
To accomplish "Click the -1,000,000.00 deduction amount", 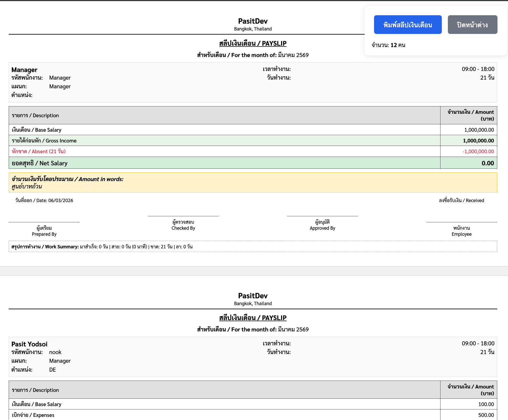I will [x=478, y=151].
